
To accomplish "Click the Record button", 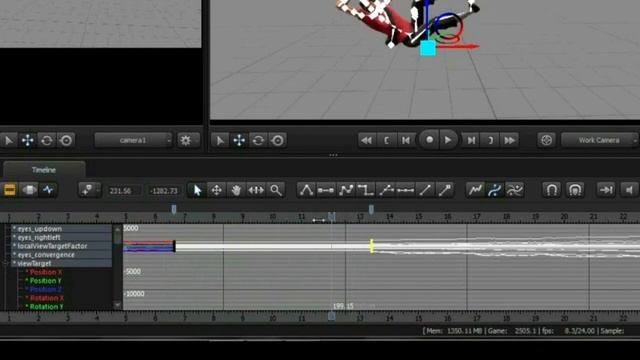I will 429,140.
